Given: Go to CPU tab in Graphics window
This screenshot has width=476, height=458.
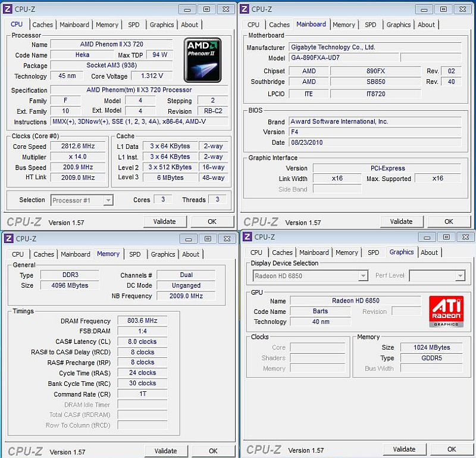Looking at the screenshot, I should [x=256, y=253].
